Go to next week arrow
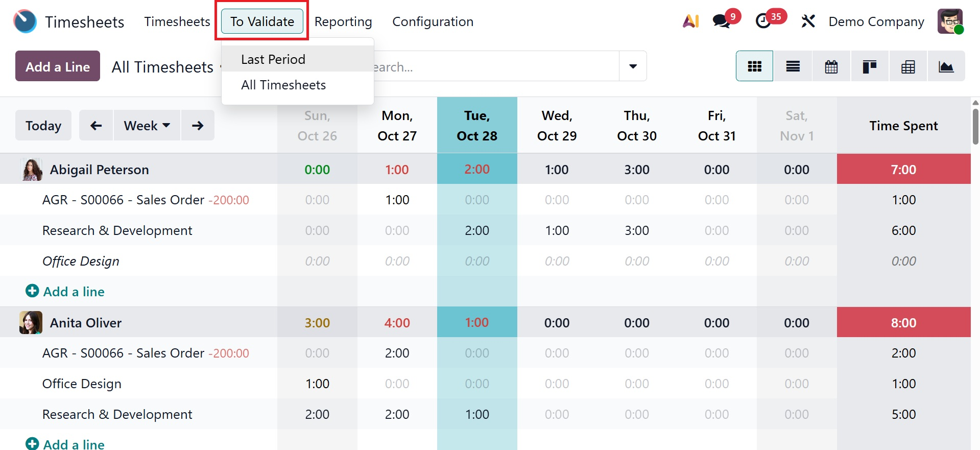 tap(198, 126)
